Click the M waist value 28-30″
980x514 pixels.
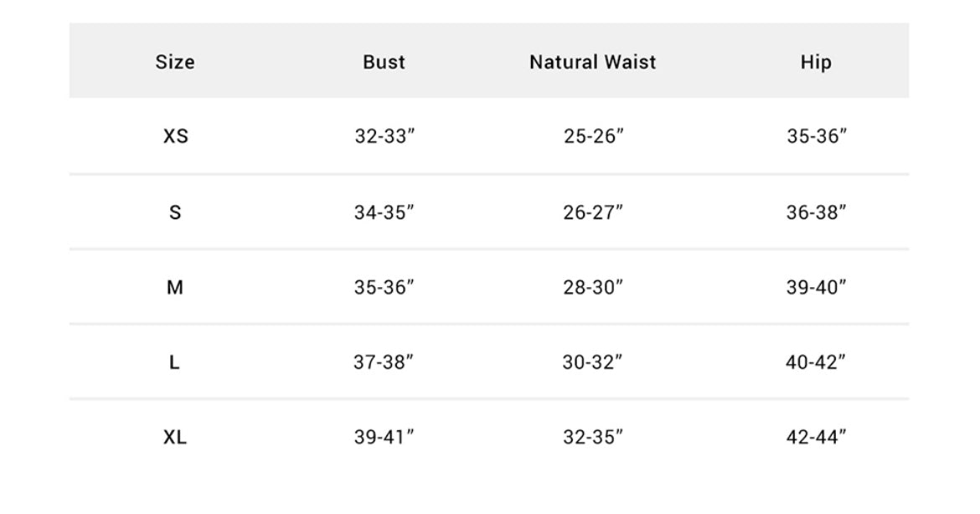[x=593, y=287]
